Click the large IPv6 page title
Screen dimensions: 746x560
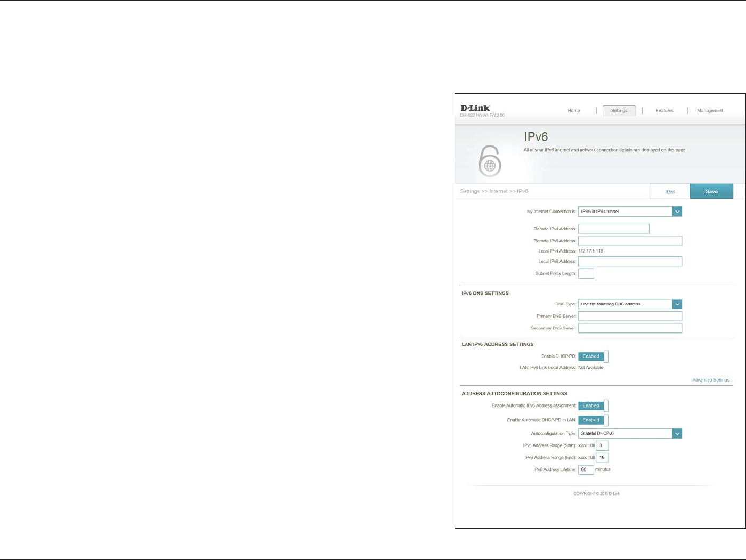click(536, 137)
